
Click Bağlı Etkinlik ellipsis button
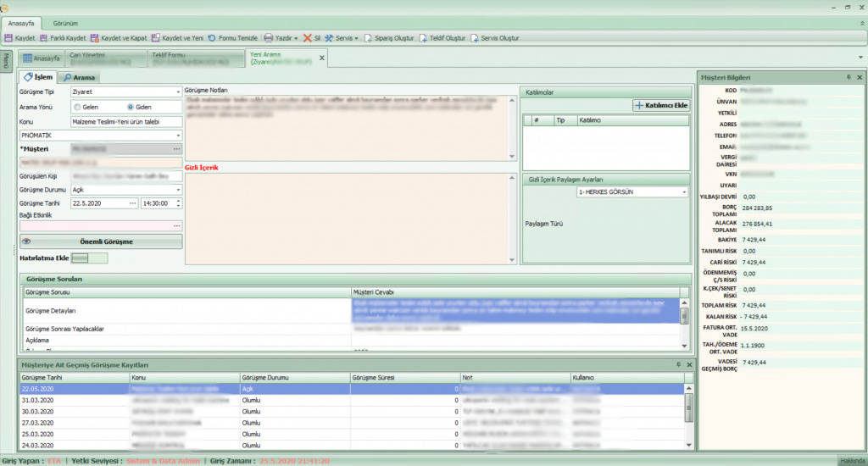coord(176,226)
